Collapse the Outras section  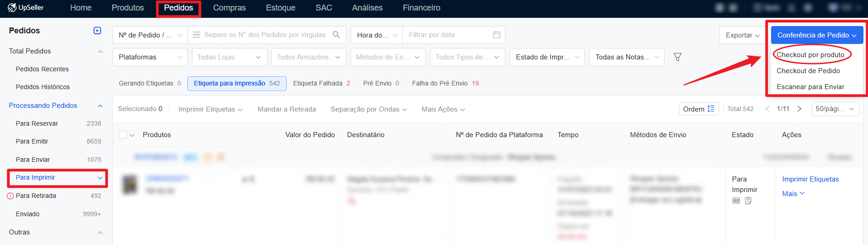point(100,233)
